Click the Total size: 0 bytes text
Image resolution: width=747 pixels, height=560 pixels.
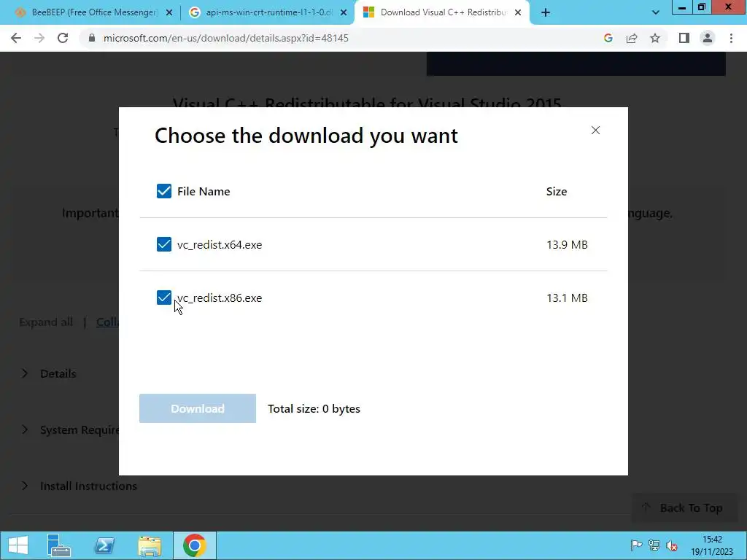(x=314, y=409)
